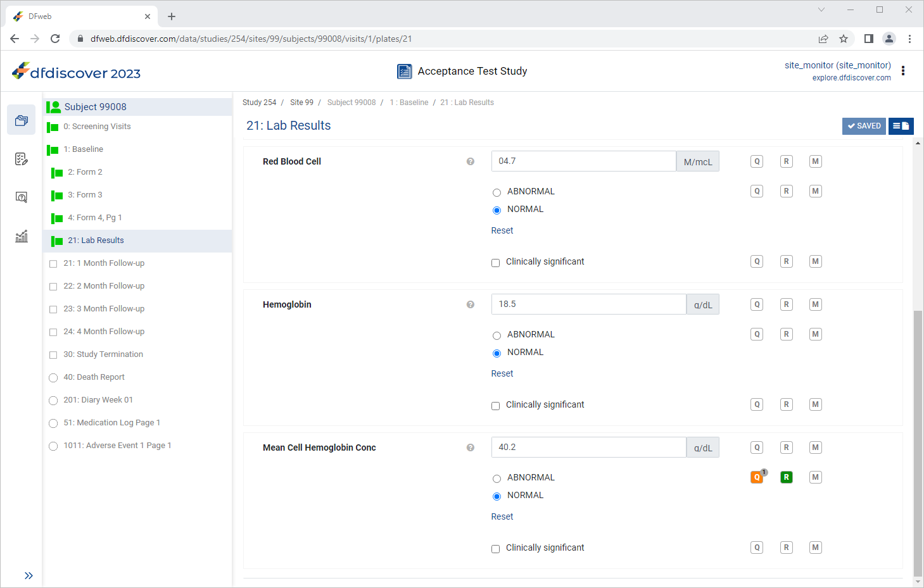This screenshot has width=924, height=588.
Task: Click the Q query icon for Red Blood Cell value
Action: pos(757,161)
